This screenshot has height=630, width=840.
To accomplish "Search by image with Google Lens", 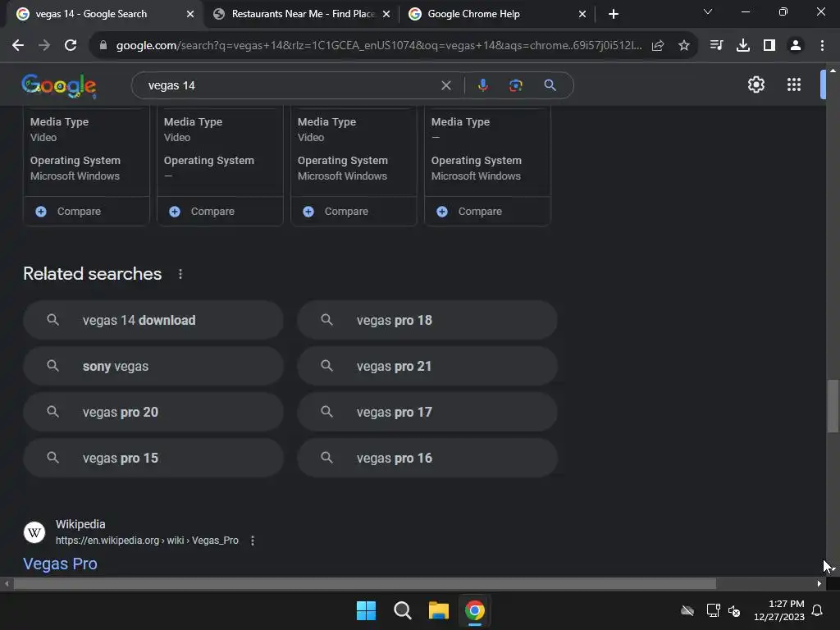I will tap(515, 85).
